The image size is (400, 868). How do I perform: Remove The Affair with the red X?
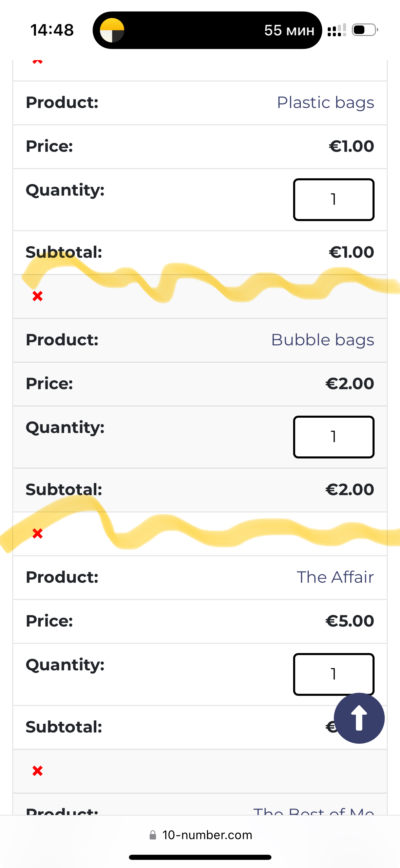[37, 534]
